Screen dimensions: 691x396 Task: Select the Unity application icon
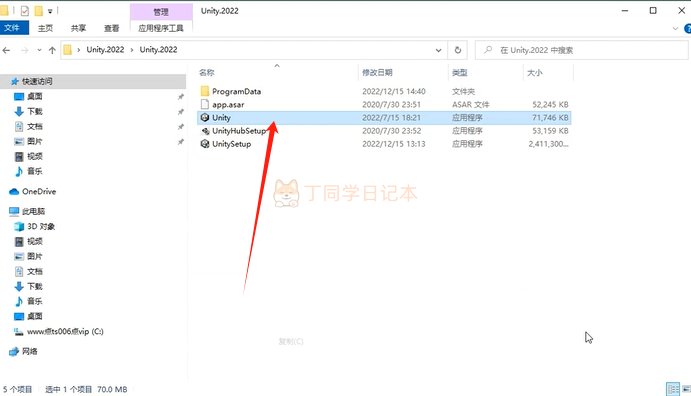[x=204, y=118]
